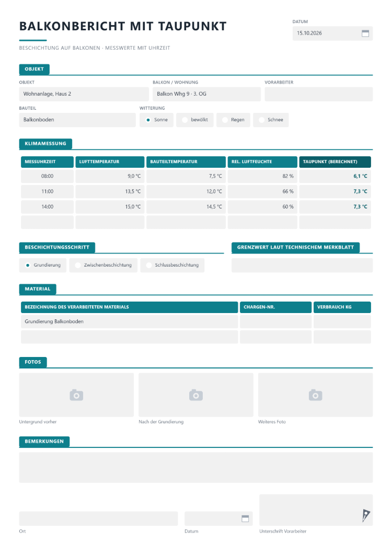Select the bewölkt weather option

pos(195,120)
